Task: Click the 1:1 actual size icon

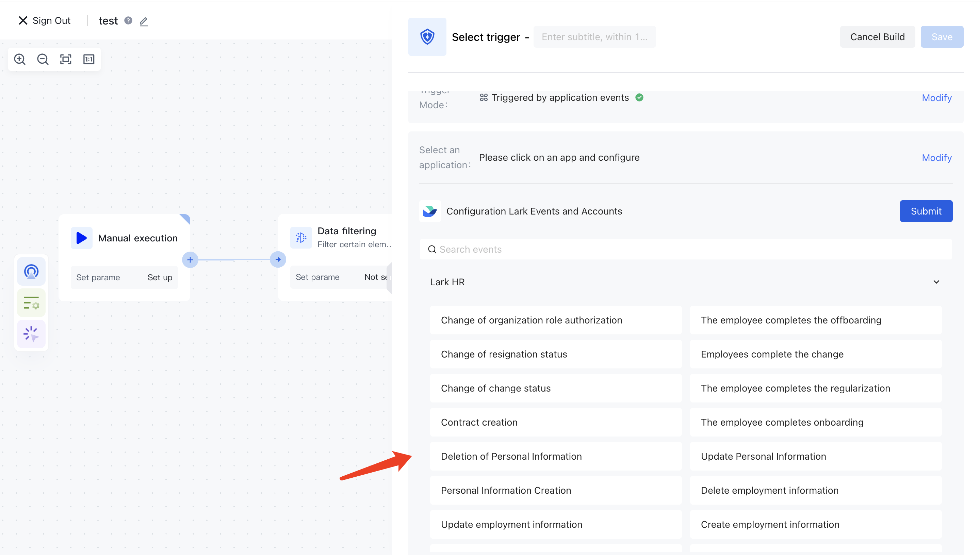Action: pyautogui.click(x=89, y=59)
